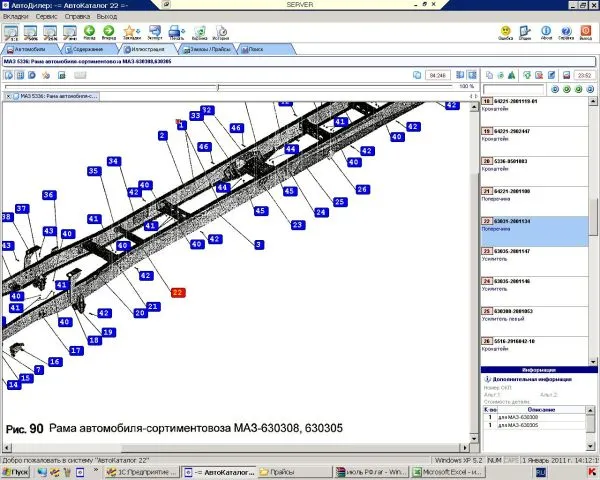Click callout 3 on the frame diagram
Viewport: 600px width, 480px height.
[x=259, y=245]
